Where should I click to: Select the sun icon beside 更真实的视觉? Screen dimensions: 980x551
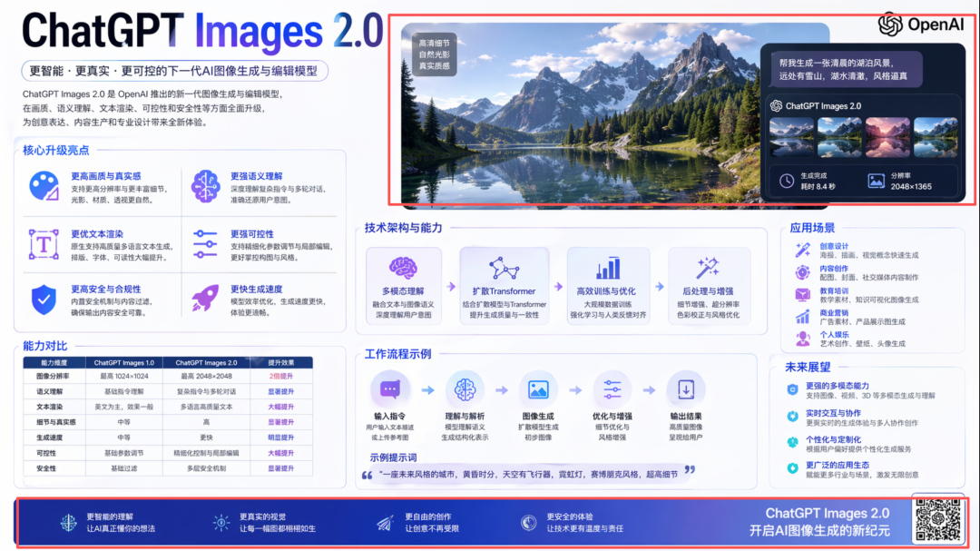point(221,522)
